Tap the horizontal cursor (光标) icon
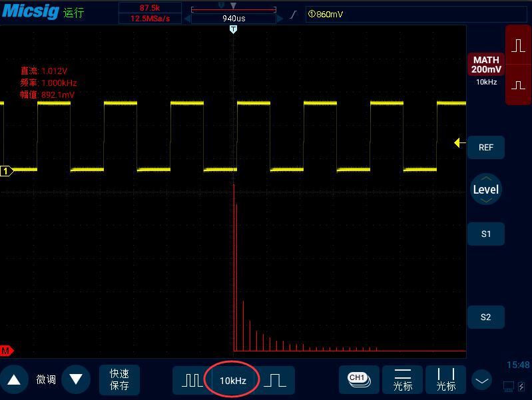Screen dimensions: 532x400 click(403, 380)
